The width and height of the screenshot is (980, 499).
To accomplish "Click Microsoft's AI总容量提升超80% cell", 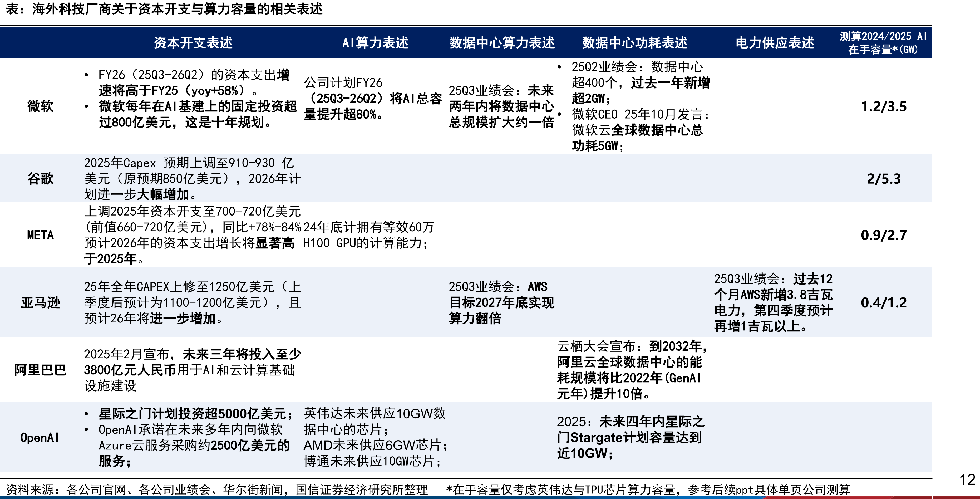I will point(373,98).
